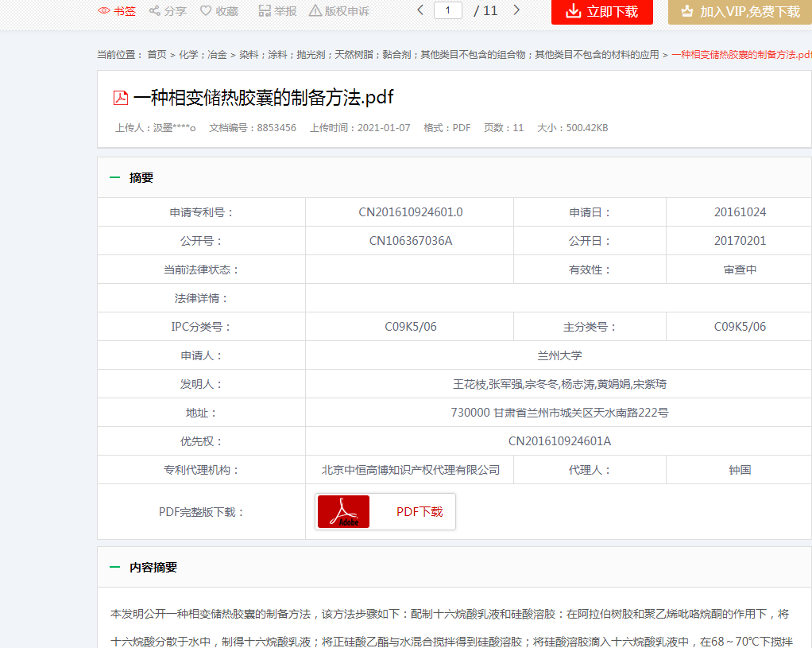
Task: Open 版权申诉 warning triangle icon
Action: pyautogui.click(x=315, y=11)
